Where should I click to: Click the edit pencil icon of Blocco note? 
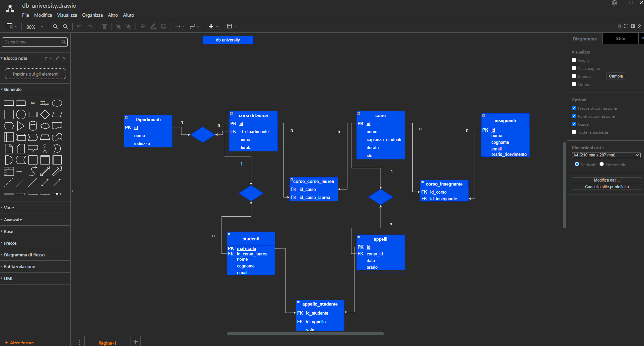coord(58,58)
